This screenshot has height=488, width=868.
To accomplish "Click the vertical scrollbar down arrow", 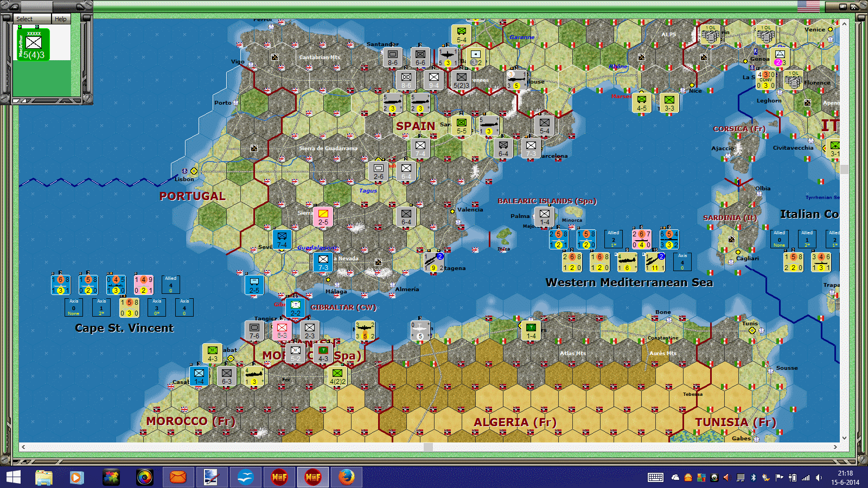I will coord(844,438).
